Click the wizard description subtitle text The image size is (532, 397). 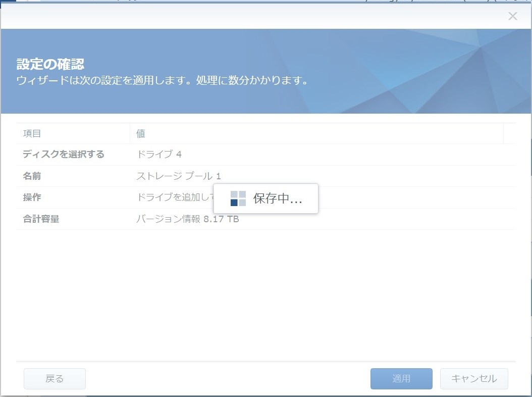162,80
